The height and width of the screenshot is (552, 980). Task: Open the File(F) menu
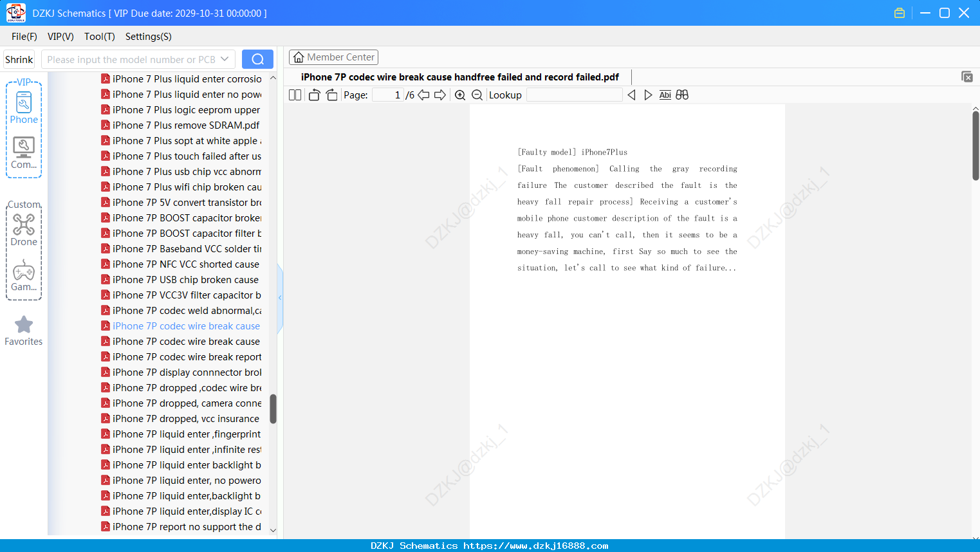tap(24, 37)
